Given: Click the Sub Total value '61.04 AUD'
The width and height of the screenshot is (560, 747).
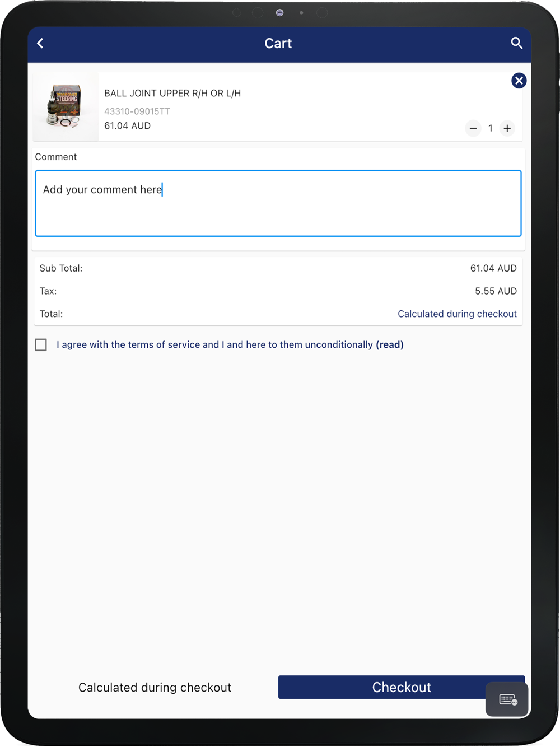Looking at the screenshot, I should [493, 268].
